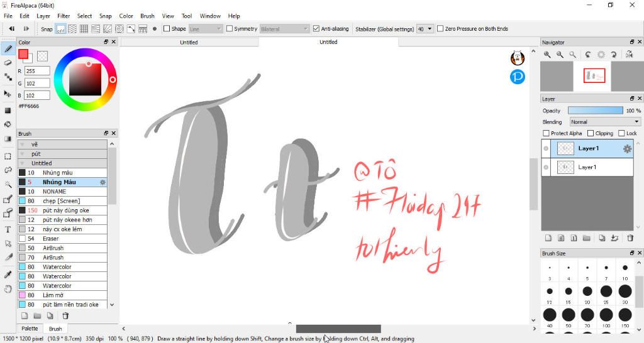Select the Move tool
The image size is (644, 343).
click(x=8, y=94)
